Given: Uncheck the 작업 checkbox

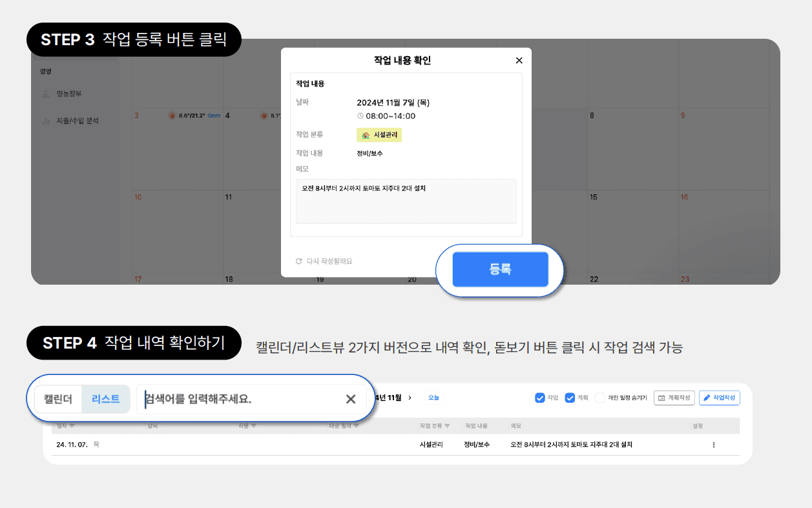Looking at the screenshot, I should point(541,398).
